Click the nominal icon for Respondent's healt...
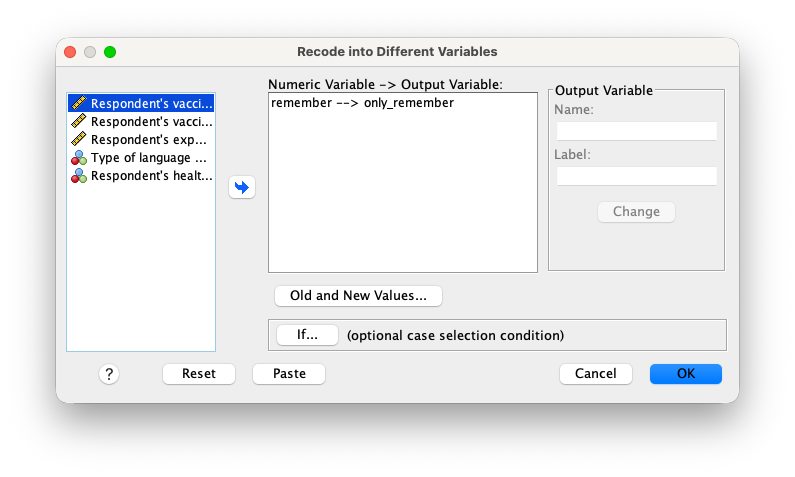This screenshot has width=795, height=477. (x=79, y=175)
